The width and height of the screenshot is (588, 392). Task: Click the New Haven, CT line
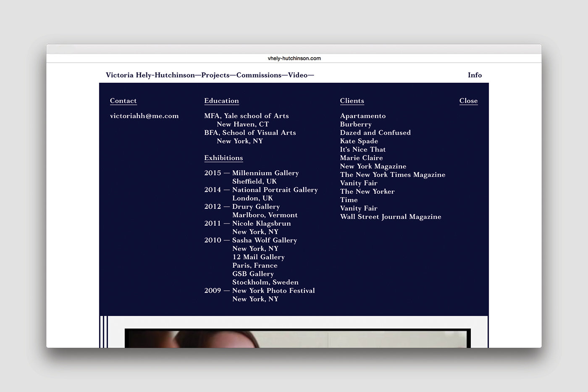tap(243, 124)
